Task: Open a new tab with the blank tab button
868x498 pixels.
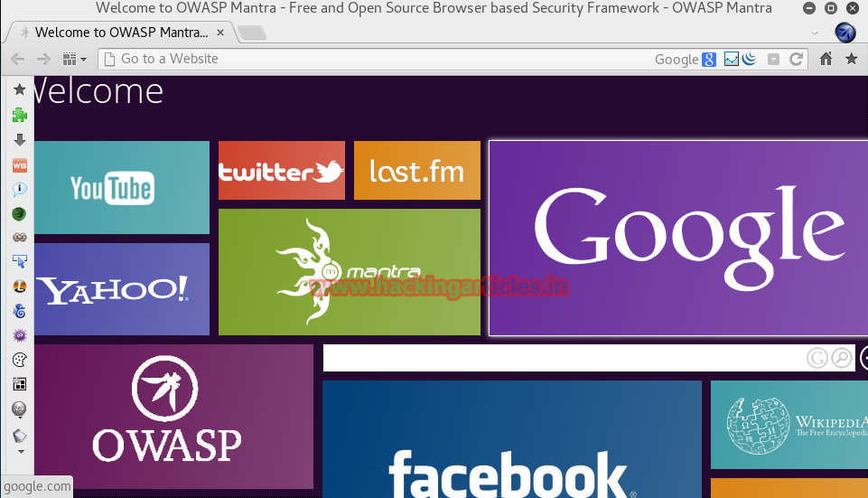Action: pos(252,33)
